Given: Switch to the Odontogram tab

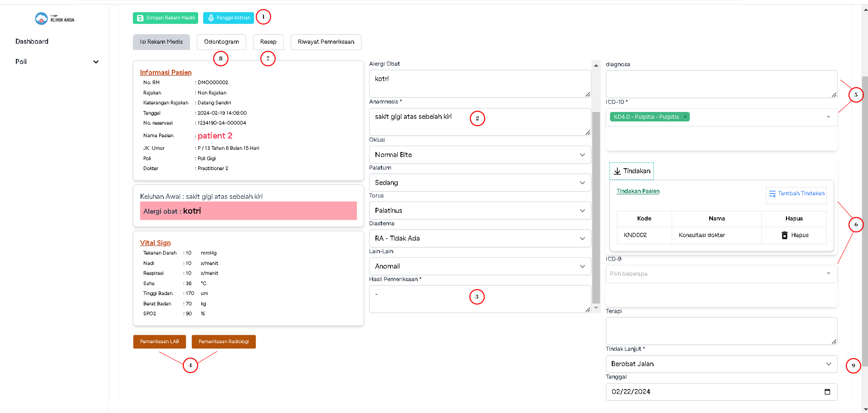Looking at the screenshot, I should (x=221, y=42).
